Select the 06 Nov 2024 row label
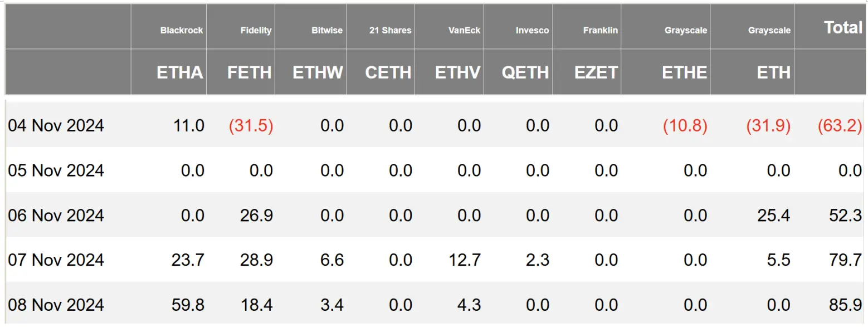Image resolution: width=868 pixels, height=327 pixels. pyautogui.click(x=56, y=215)
